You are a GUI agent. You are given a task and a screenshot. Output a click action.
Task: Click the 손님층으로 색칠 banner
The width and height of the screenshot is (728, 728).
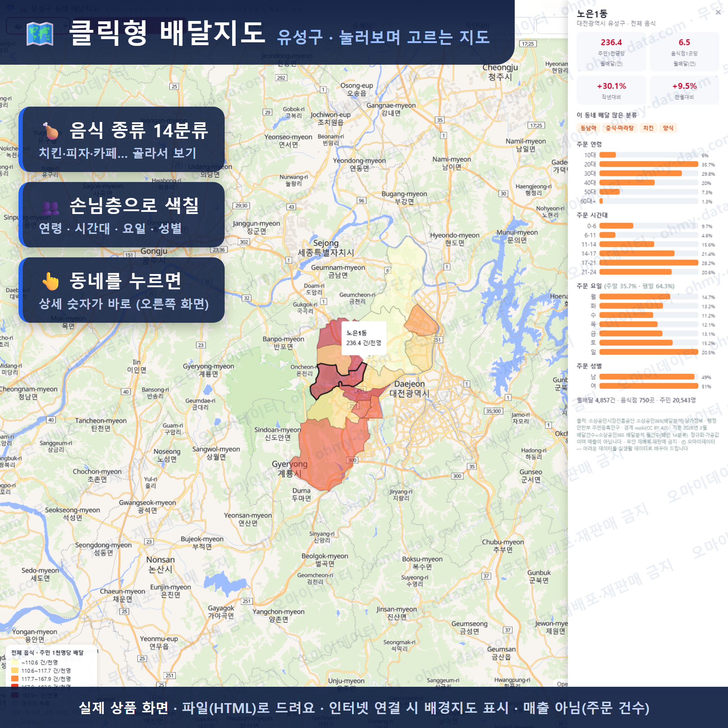point(122,215)
